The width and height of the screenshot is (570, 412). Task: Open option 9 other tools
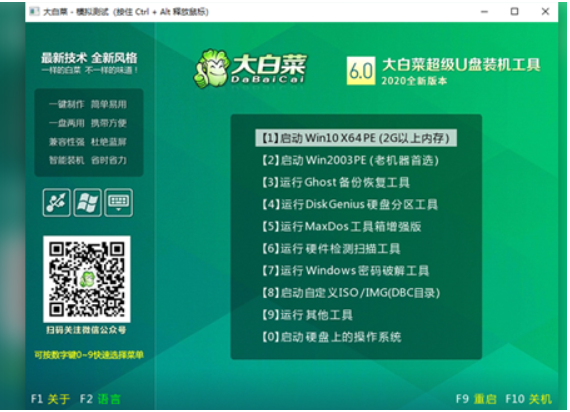pos(307,315)
